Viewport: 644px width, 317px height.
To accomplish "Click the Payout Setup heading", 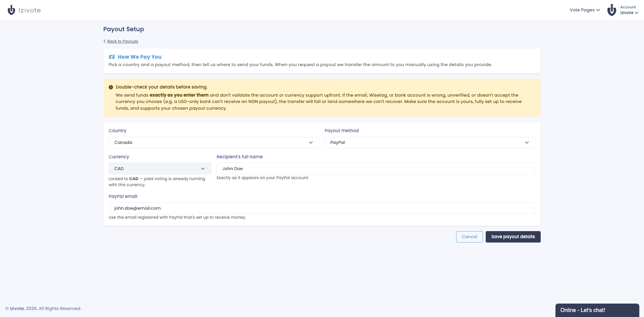I will point(123,29).
